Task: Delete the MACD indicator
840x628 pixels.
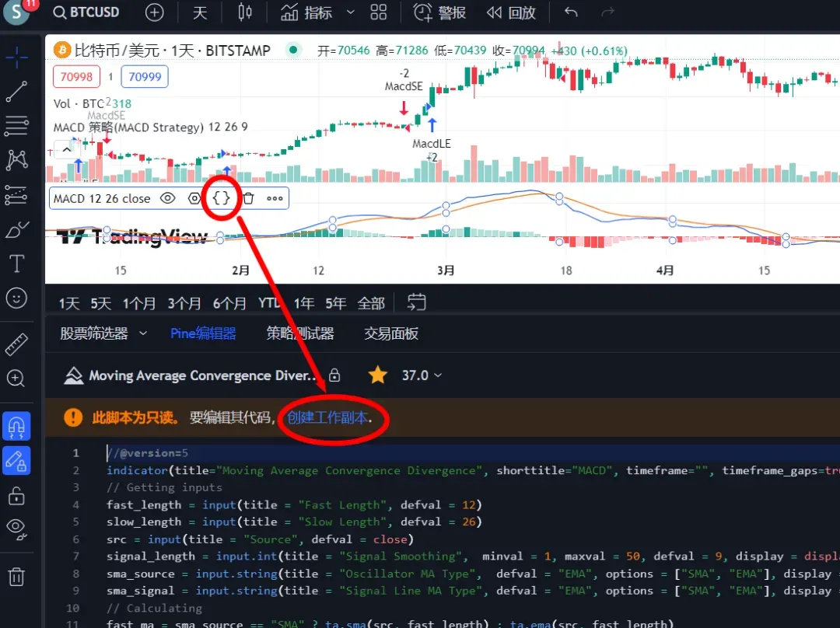Action: (x=248, y=198)
